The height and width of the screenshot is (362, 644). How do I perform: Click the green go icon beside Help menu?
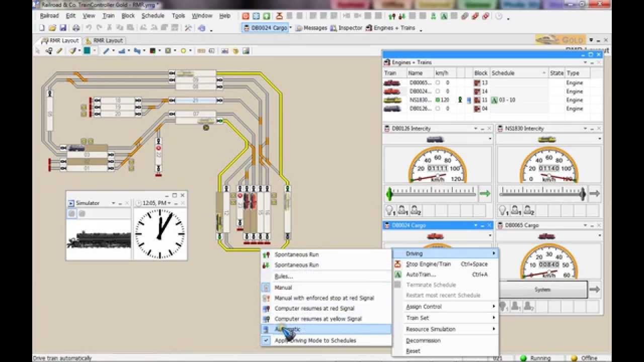click(x=266, y=16)
